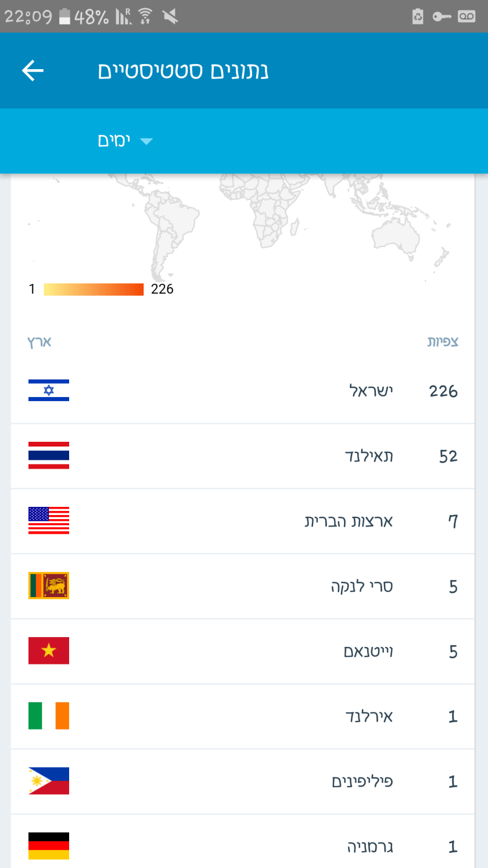The height and width of the screenshot is (868, 488).
Task: Select the ישראל country row label
Action: click(371, 391)
